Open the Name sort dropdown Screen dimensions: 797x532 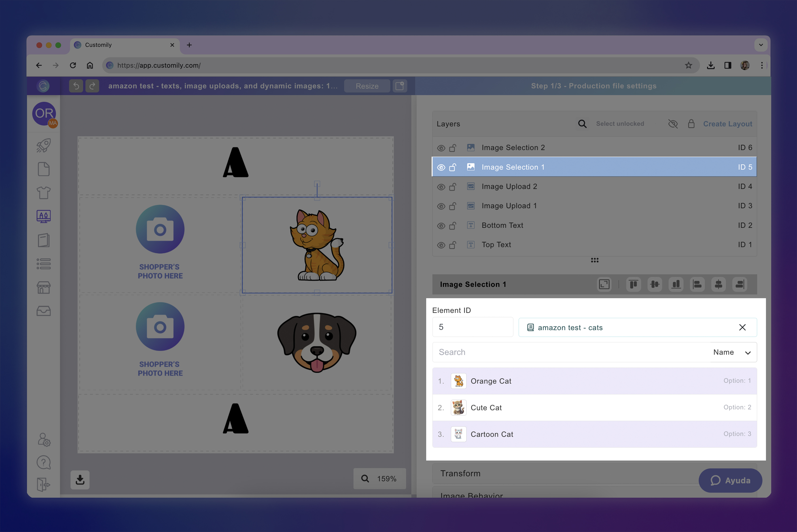[733, 352]
